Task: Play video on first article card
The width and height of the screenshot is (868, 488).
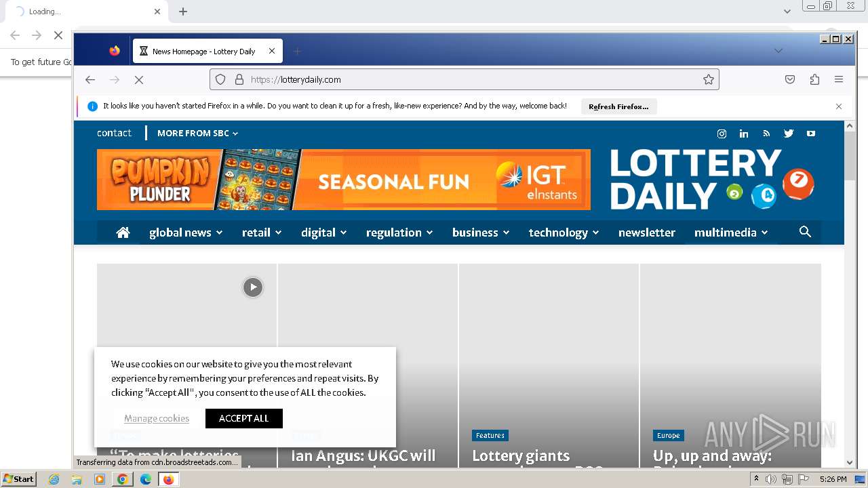Action: click(x=253, y=287)
